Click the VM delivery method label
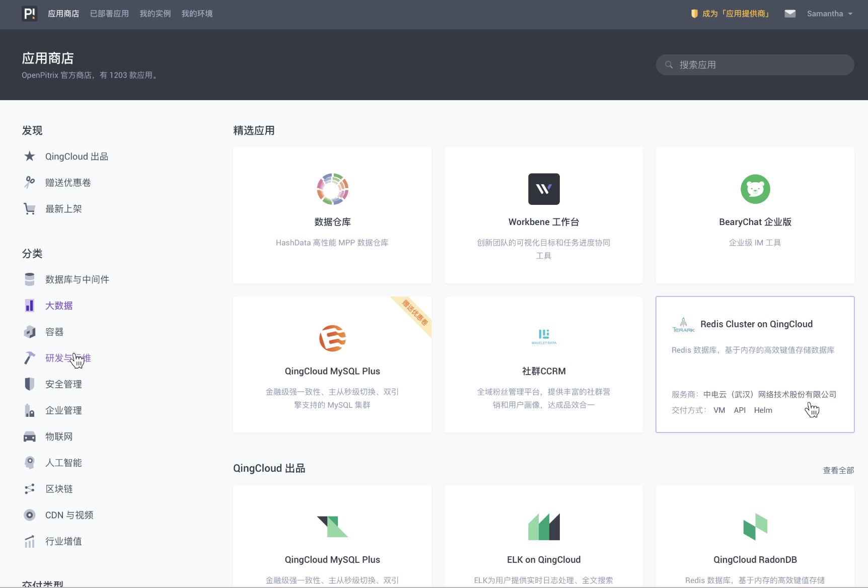Screen dimensions: 868x588 pyautogui.click(x=719, y=410)
